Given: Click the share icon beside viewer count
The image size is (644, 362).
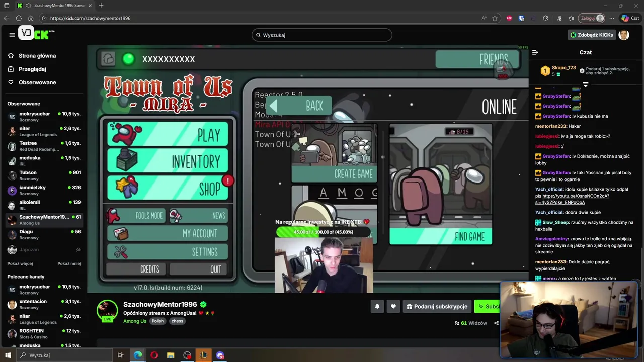Looking at the screenshot, I should 496,323.
